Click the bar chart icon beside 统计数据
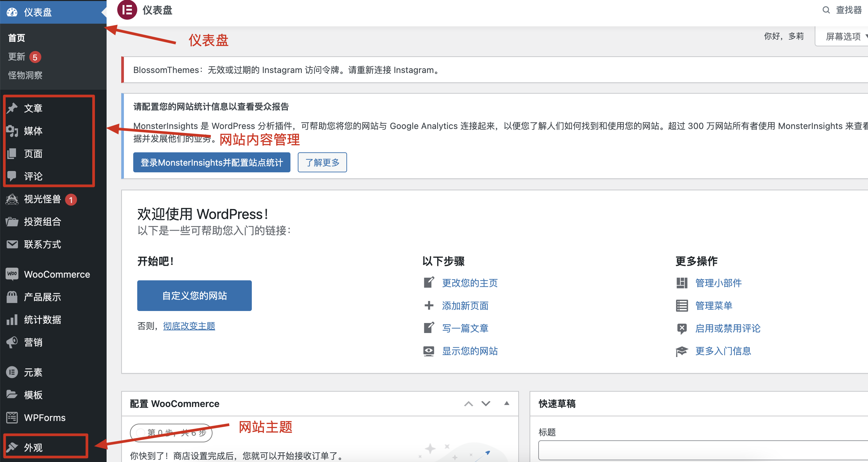The width and height of the screenshot is (868, 462). click(x=12, y=320)
